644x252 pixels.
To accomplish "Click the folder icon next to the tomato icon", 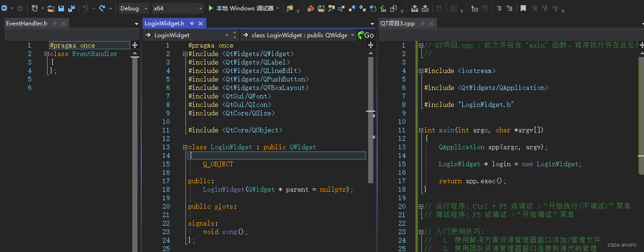I will pos(321,8).
